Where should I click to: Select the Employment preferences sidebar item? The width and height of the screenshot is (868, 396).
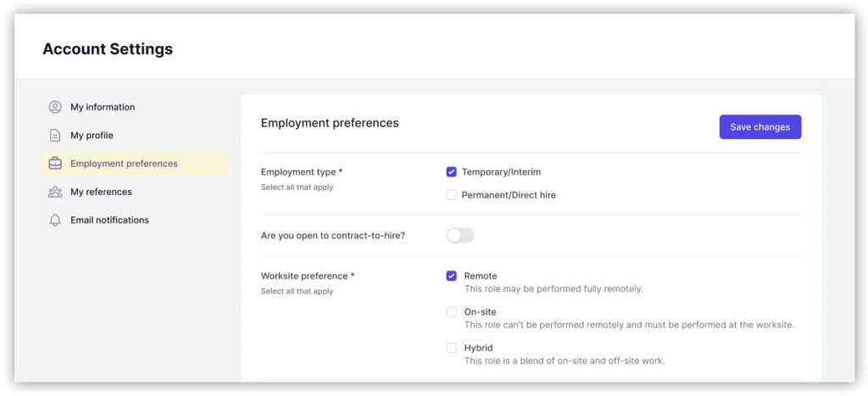point(124,164)
